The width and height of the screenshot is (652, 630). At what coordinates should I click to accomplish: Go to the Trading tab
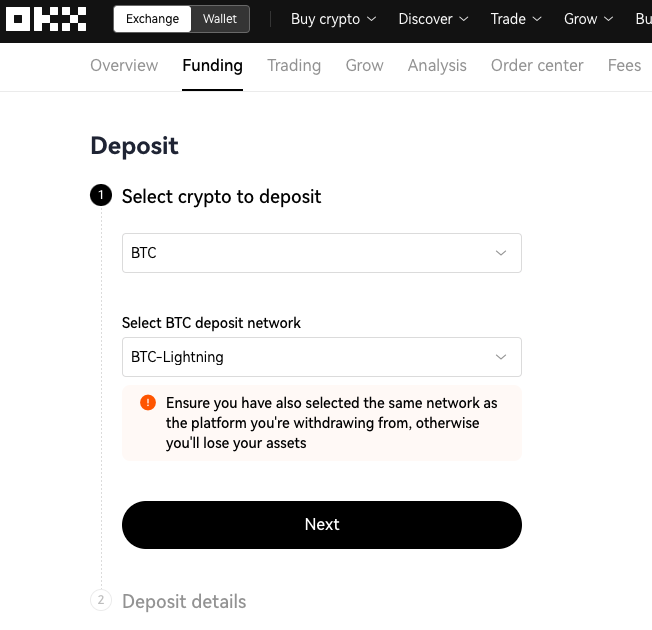click(x=294, y=65)
